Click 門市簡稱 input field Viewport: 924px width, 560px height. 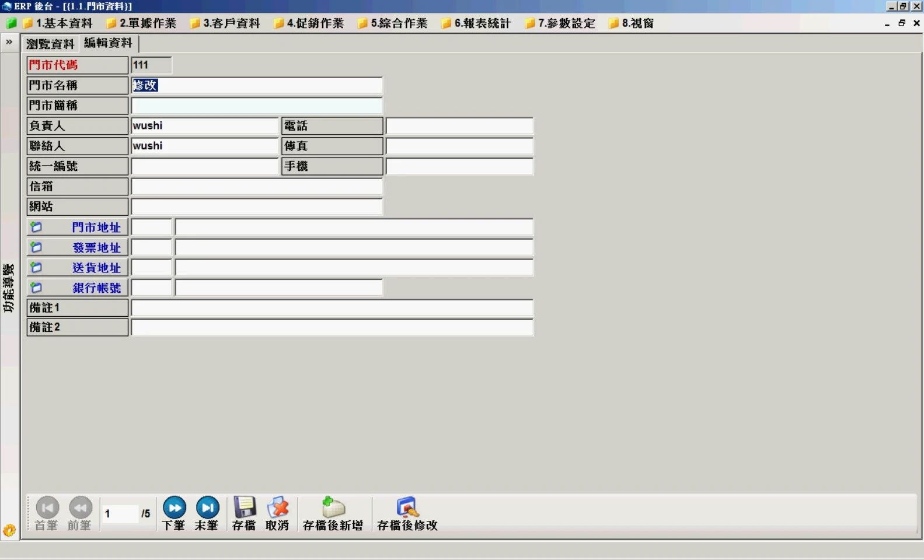pyautogui.click(x=257, y=106)
